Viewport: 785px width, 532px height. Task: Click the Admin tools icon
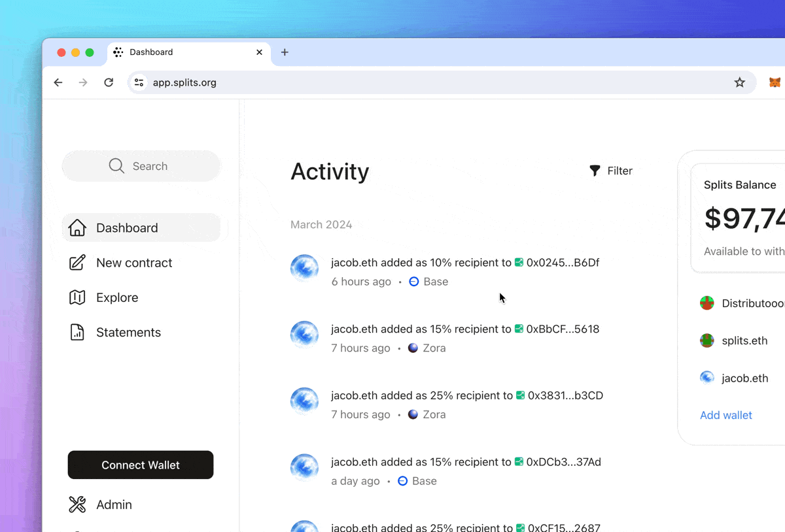click(77, 505)
